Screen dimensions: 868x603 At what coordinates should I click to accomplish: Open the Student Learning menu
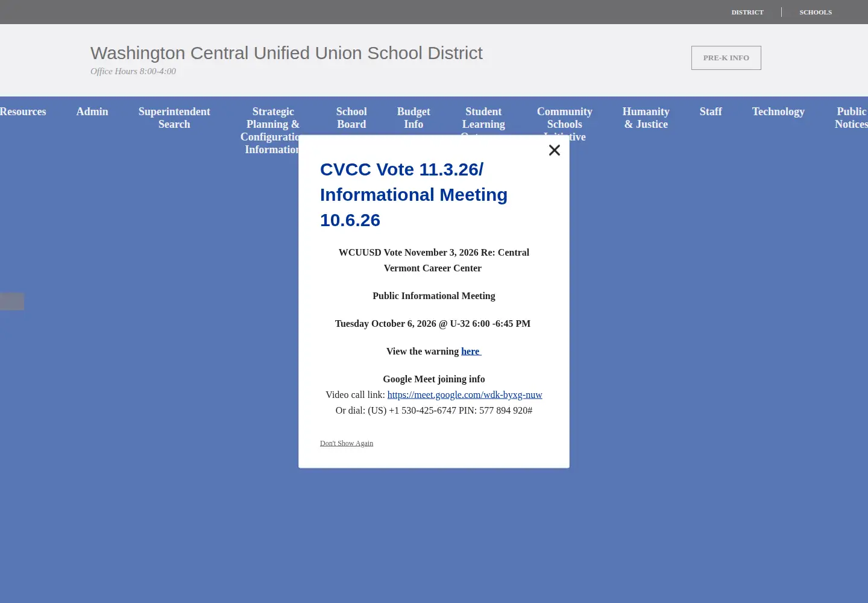click(483, 118)
